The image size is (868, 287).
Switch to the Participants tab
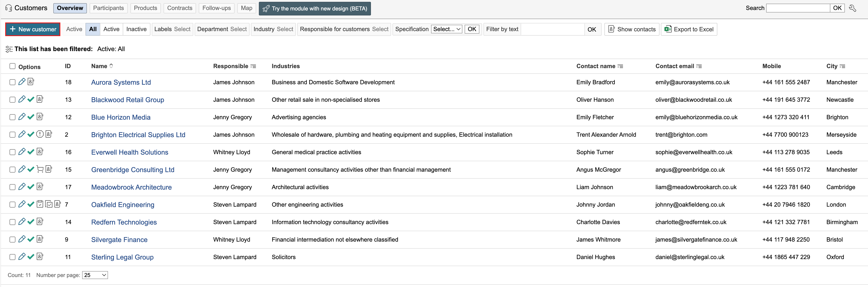[x=108, y=8]
